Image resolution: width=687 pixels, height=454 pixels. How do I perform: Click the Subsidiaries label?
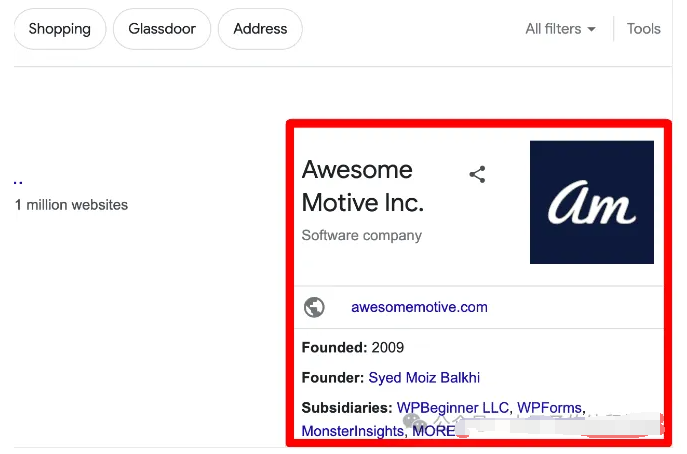coord(346,408)
